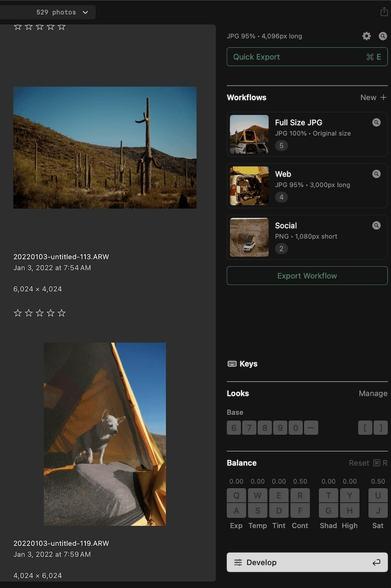Open the 529 photos dropdown
The image size is (391, 588).
coord(62,12)
